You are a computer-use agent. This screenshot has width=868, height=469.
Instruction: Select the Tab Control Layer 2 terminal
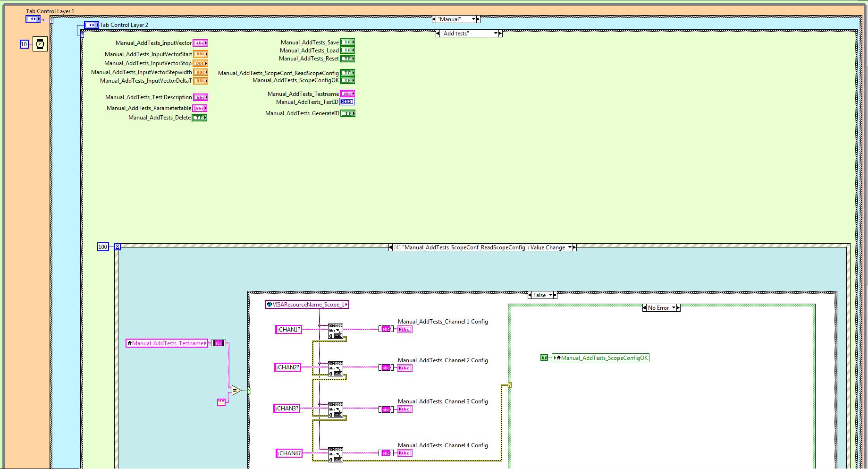[x=91, y=25]
